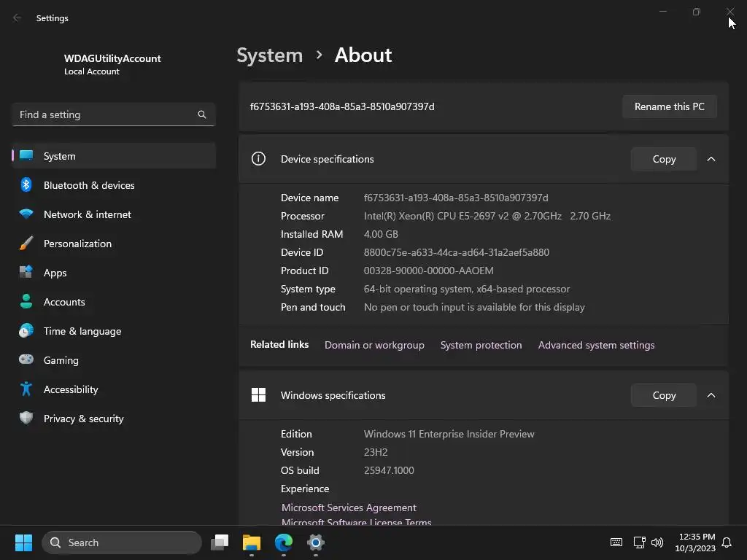Click the Settings gear on the taskbar
Screen dimensions: 747x560
(315, 542)
